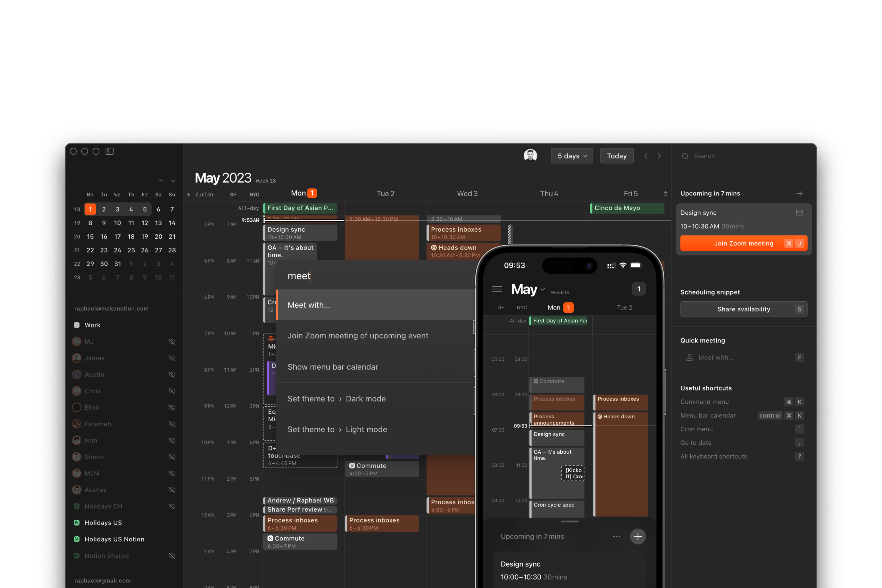Show Fatemeh's calendar visibility toggle
Image resolution: width=882 pixels, height=588 pixels.
tap(172, 424)
